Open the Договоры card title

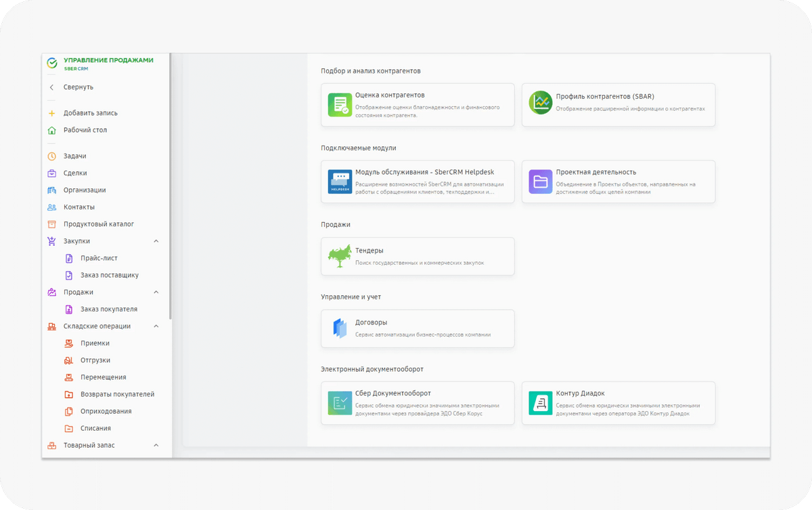pyautogui.click(x=371, y=322)
